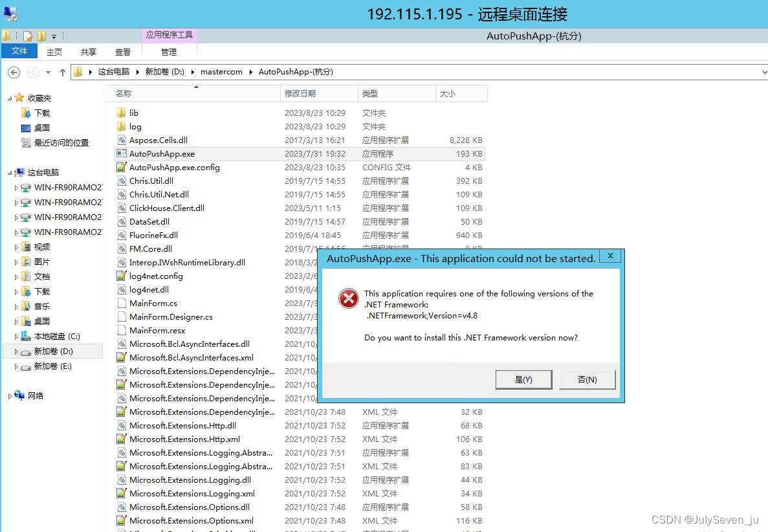Click 否(N) to decline installation
The image size is (768, 532).
[587, 380]
